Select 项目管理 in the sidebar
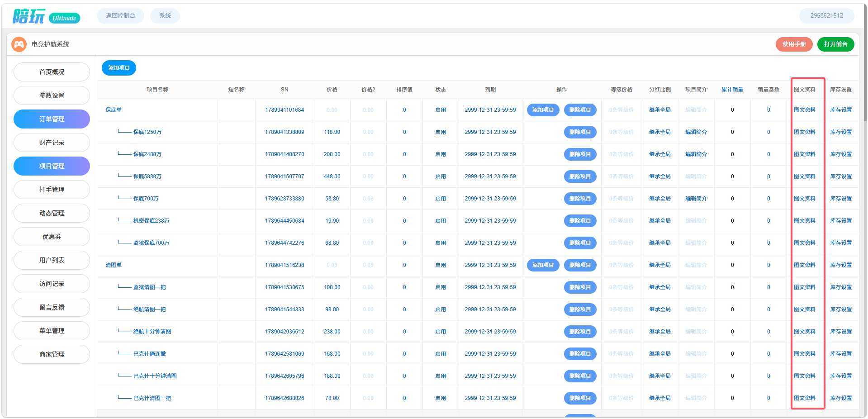 pos(52,166)
